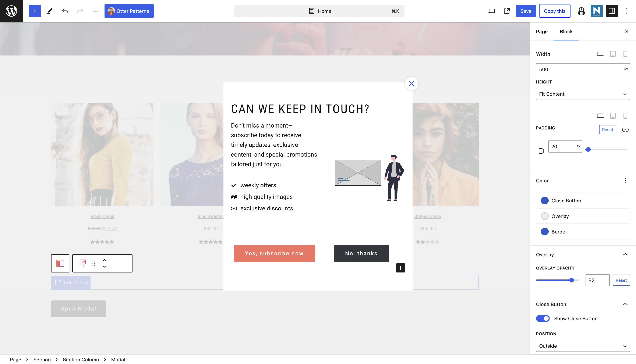
Task: Open the Position Outside dropdown
Action: pyautogui.click(x=583, y=346)
